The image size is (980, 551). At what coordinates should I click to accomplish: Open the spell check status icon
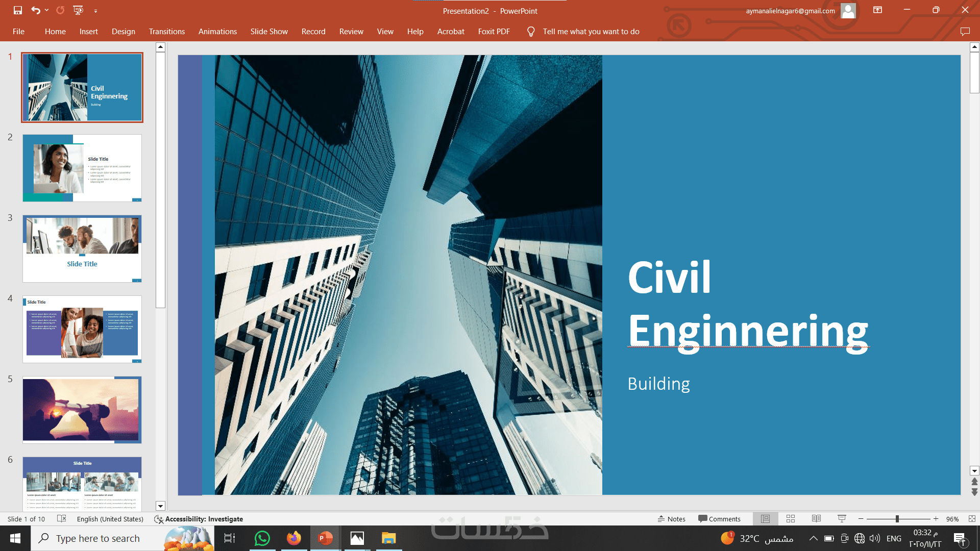click(x=62, y=519)
